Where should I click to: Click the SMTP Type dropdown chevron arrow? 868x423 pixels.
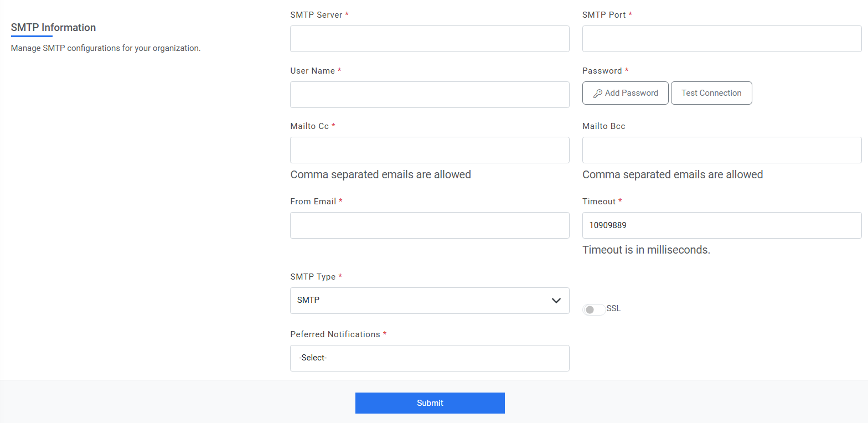tap(556, 301)
